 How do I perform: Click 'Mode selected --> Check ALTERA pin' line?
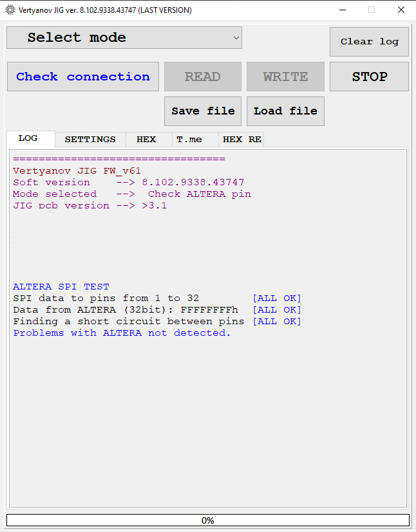pos(132,194)
